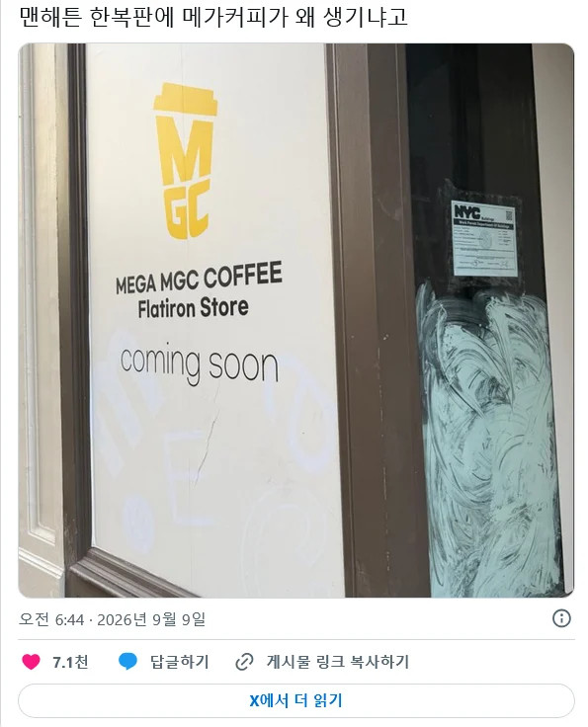The height and width of the screenshot is (727, 588).
Task: Choose 게시물 링크 복사하기 to copy post link
Action: tap(338, 662)
